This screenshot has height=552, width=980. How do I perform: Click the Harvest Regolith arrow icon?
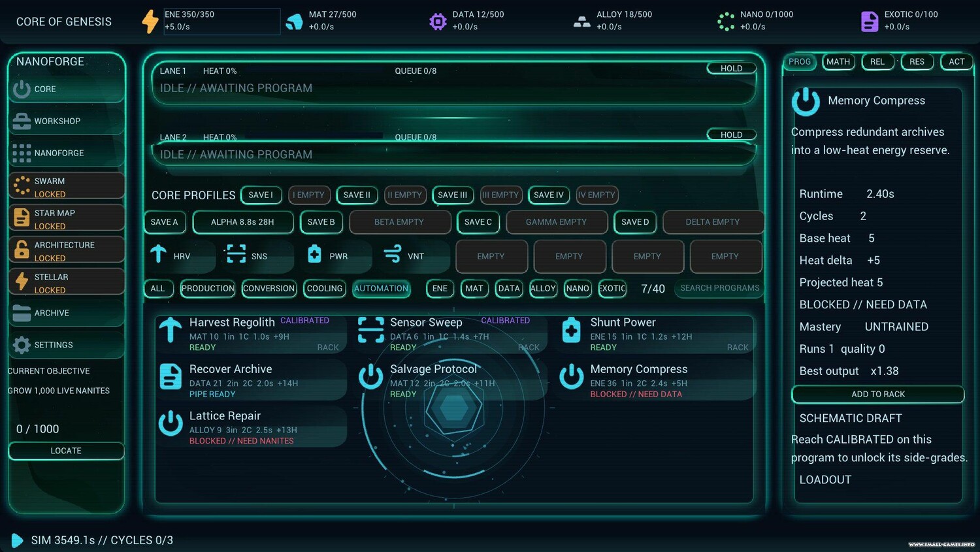click(x=171, y=330)
